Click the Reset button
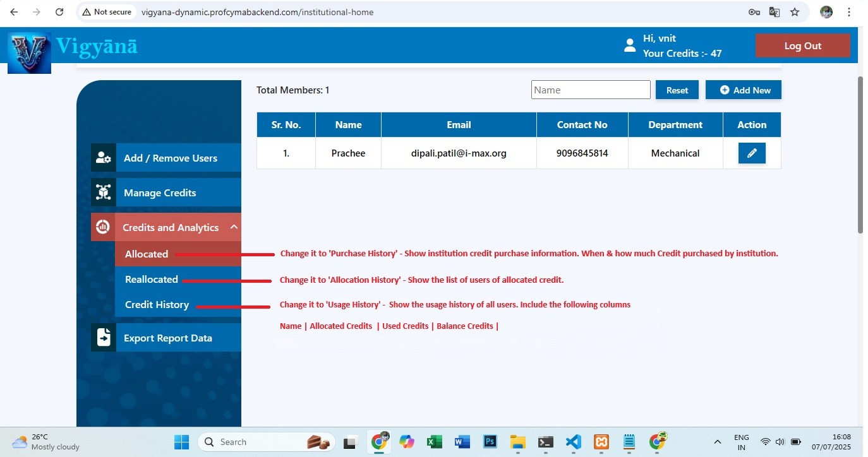Screen dimensions: 868x457 677,90
